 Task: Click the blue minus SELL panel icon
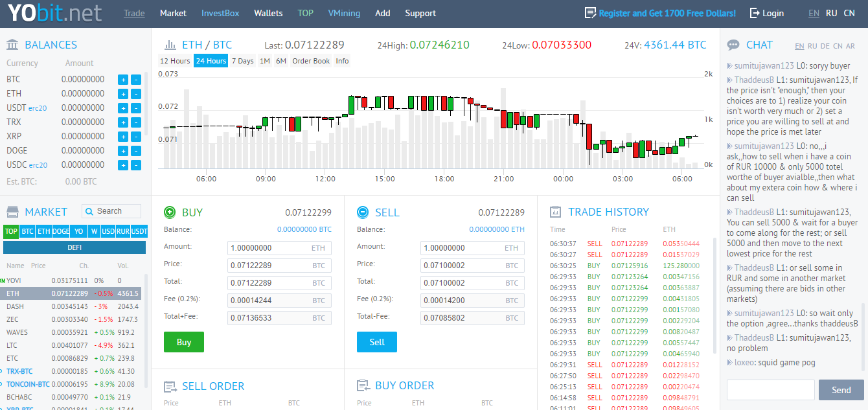coord(363,212)
